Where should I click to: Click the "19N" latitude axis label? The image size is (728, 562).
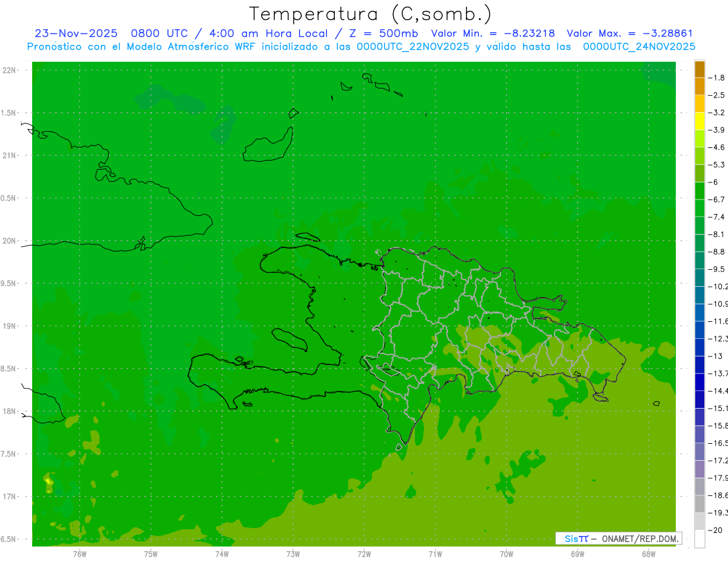click(10, 326)
